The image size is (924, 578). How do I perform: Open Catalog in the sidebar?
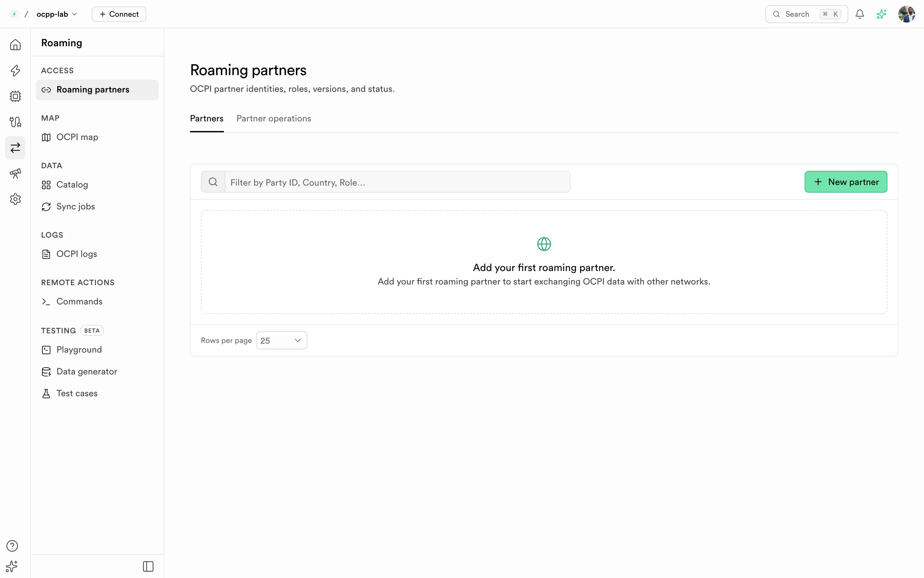point(97,185)
